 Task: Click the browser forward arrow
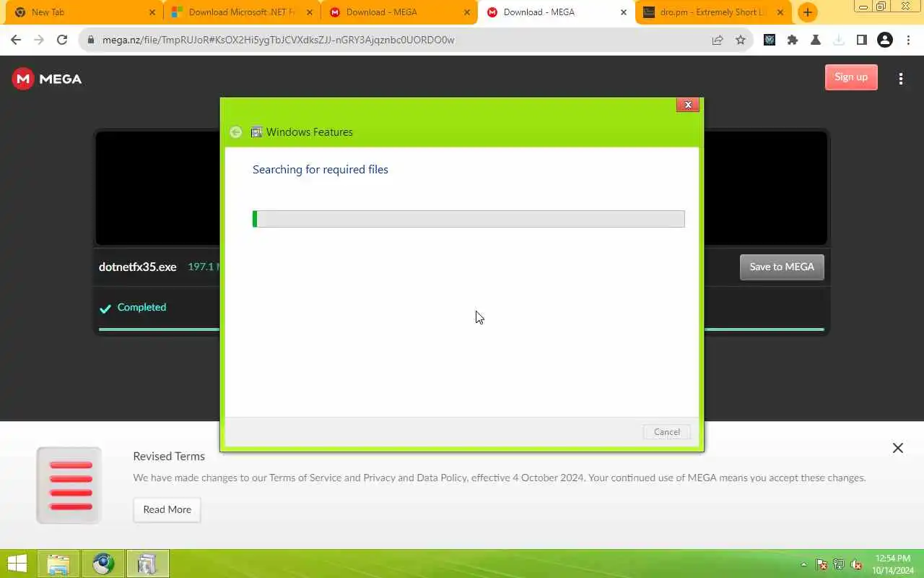click(x=39, y=40)
